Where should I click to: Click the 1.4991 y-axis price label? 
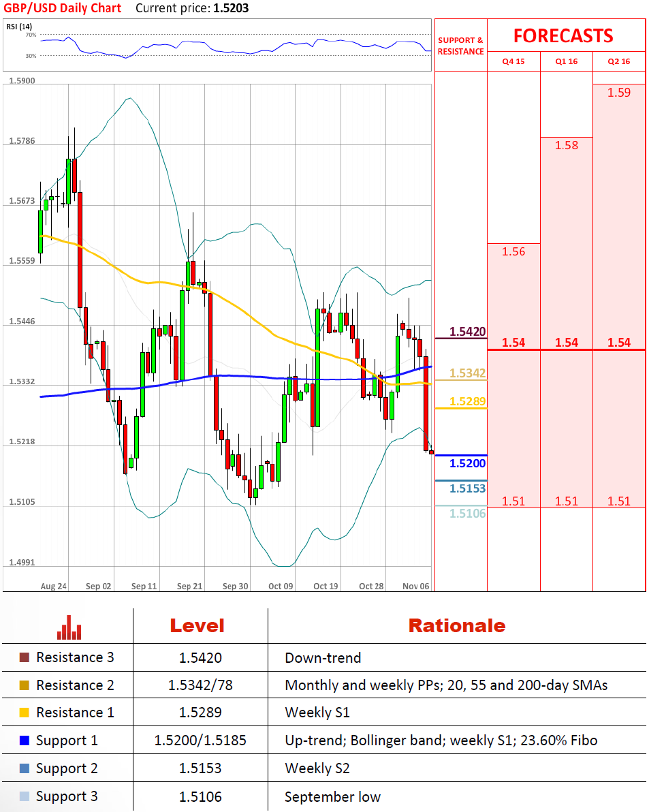(x=22, y=563)
